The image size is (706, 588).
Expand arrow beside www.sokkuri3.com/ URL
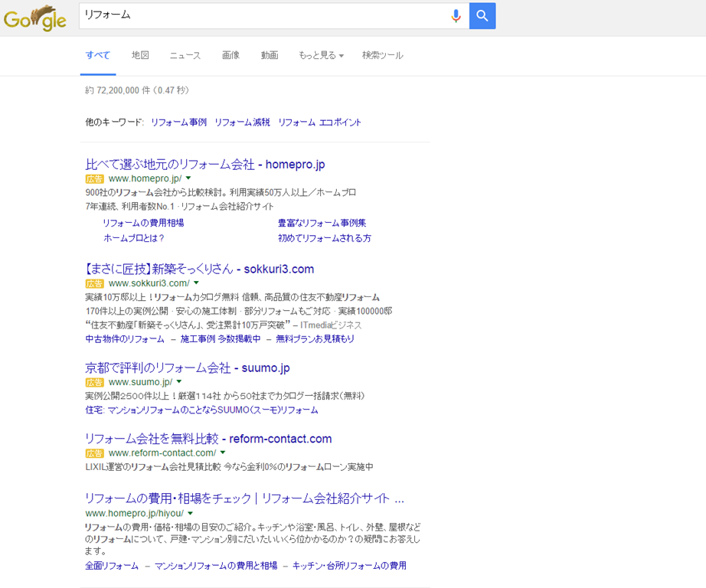pos(196,283)
